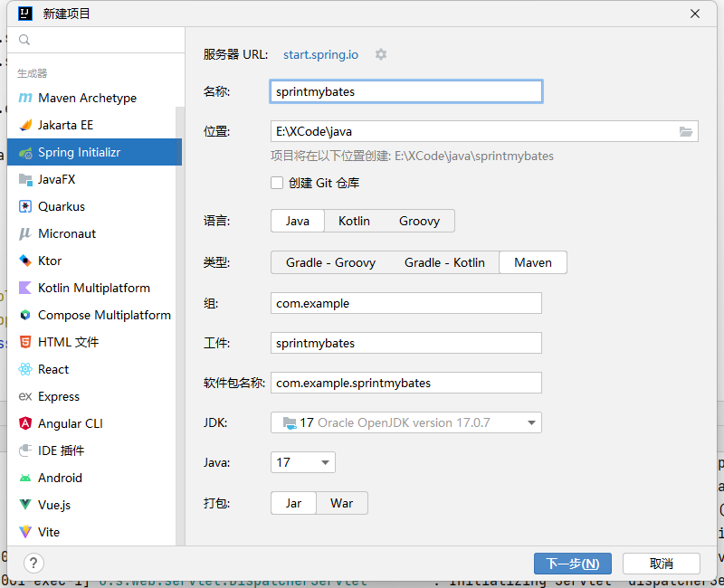Select Groovy as the language

419,221
